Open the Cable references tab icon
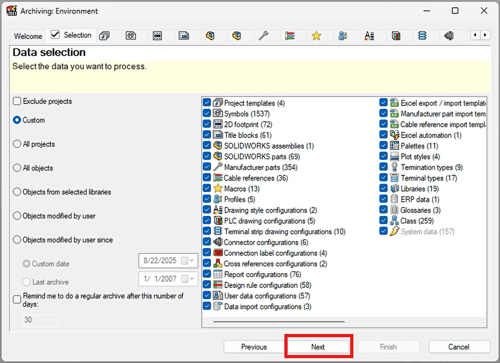Screen dimensions: 500x363 click(x=290, y=35)
